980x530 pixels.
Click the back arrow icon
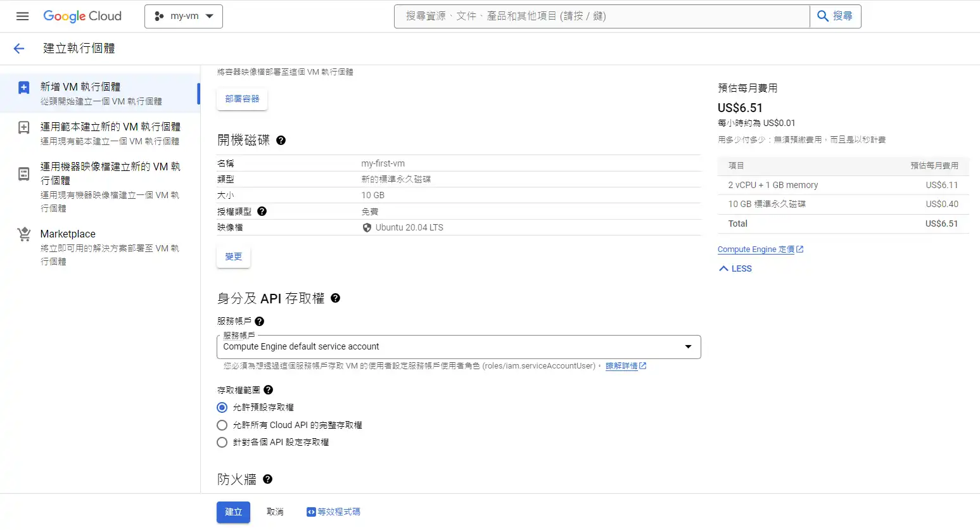tap(19, 49)
